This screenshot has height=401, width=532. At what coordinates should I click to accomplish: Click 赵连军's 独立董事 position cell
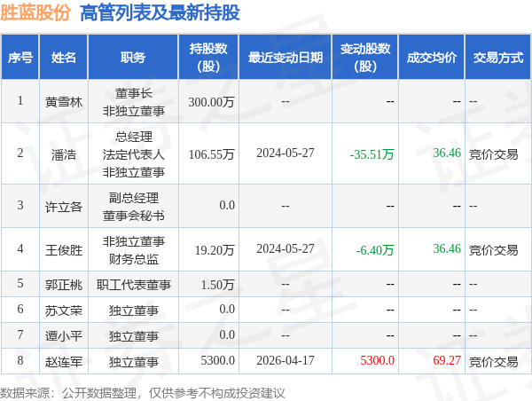pyautogui.click(x=133, y=362)
